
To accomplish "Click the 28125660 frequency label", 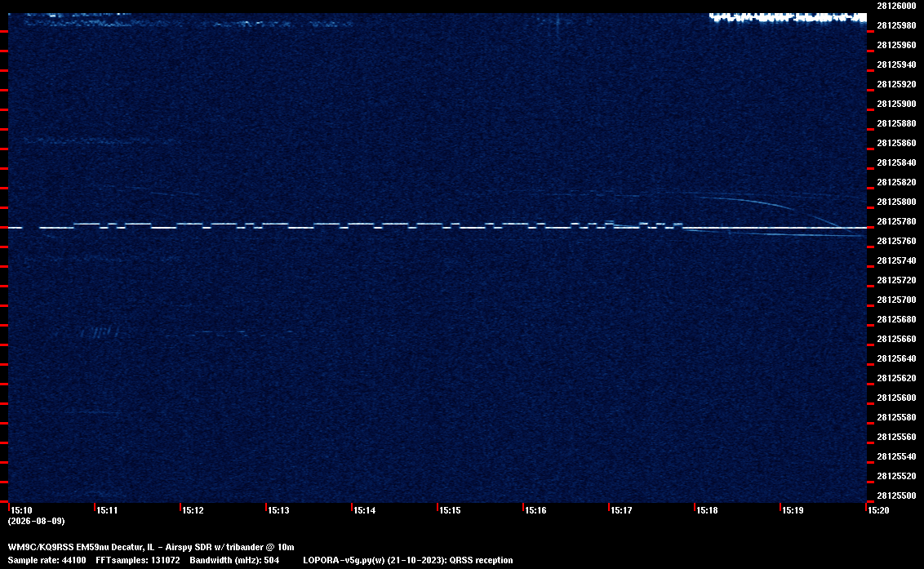I will point(897,339).
